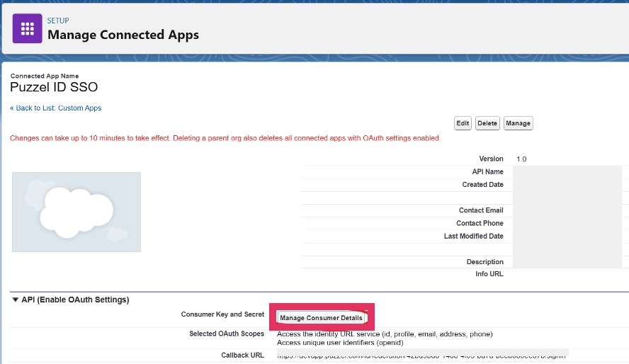629x364 pixels.
Task: Click the Version value 1.0
Action: coord(521,159)
